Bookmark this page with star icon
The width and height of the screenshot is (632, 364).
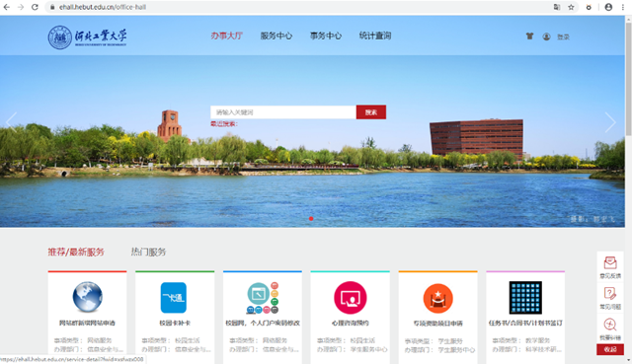coord(571,7)
